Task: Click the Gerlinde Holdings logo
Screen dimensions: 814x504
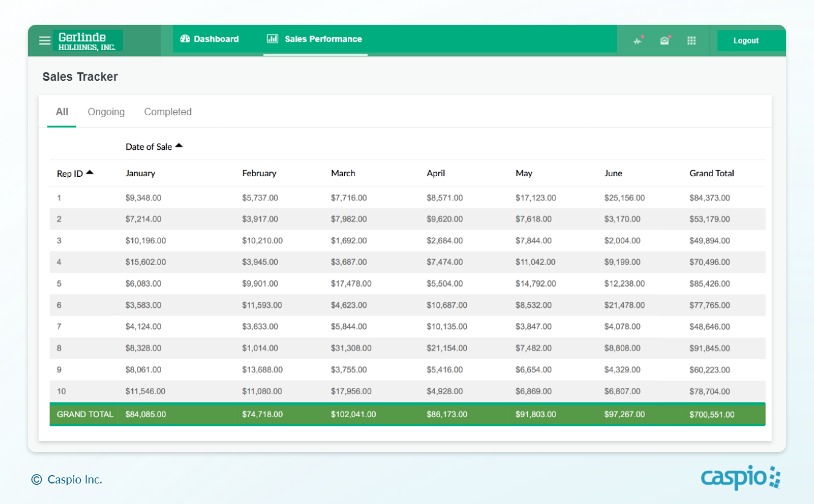Action: coord(88,40)
